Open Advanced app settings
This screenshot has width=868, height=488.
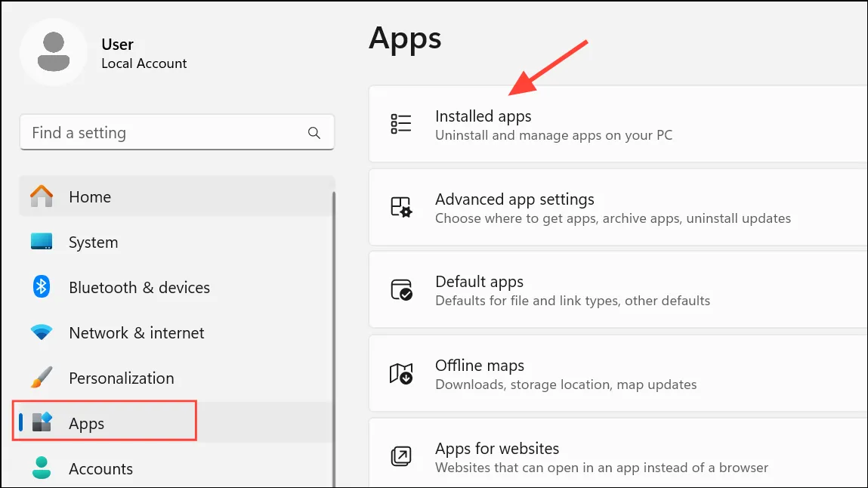619,207
